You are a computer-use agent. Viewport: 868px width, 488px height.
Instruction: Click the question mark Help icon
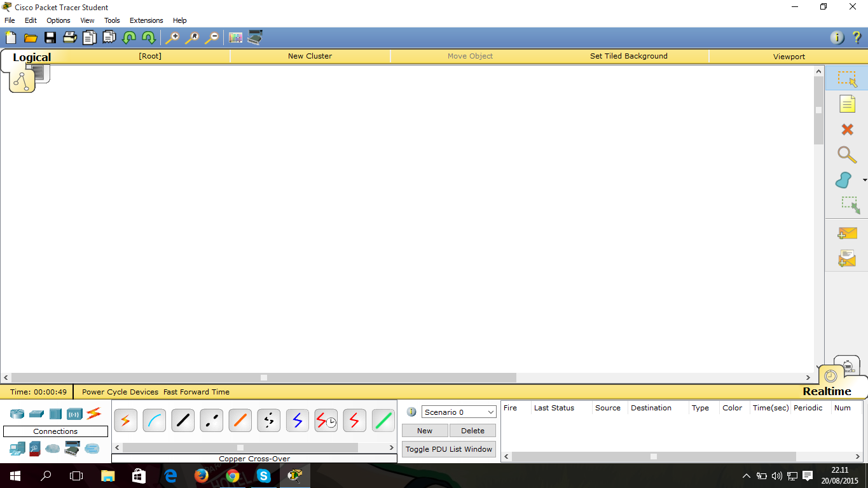[x=857, y=38]
